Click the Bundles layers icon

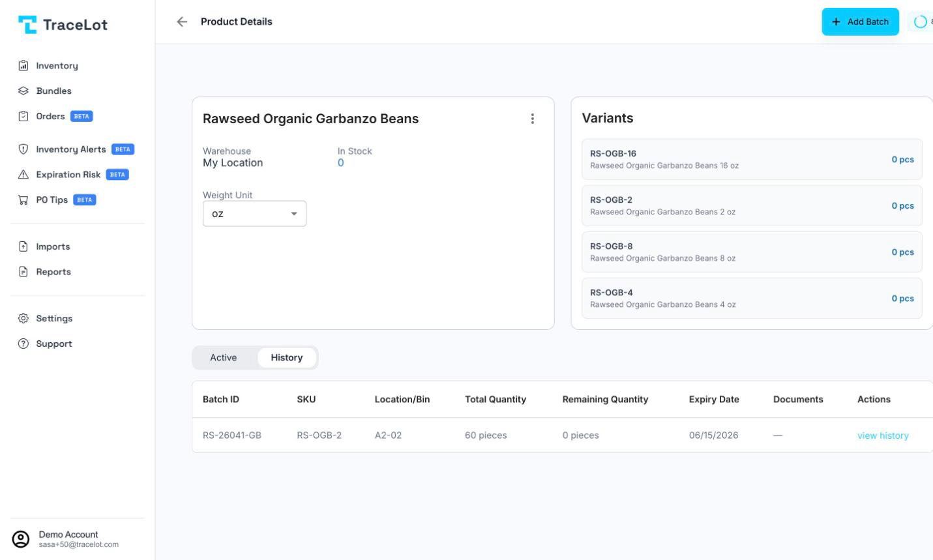pyautogui.click(x=23, y=91)
